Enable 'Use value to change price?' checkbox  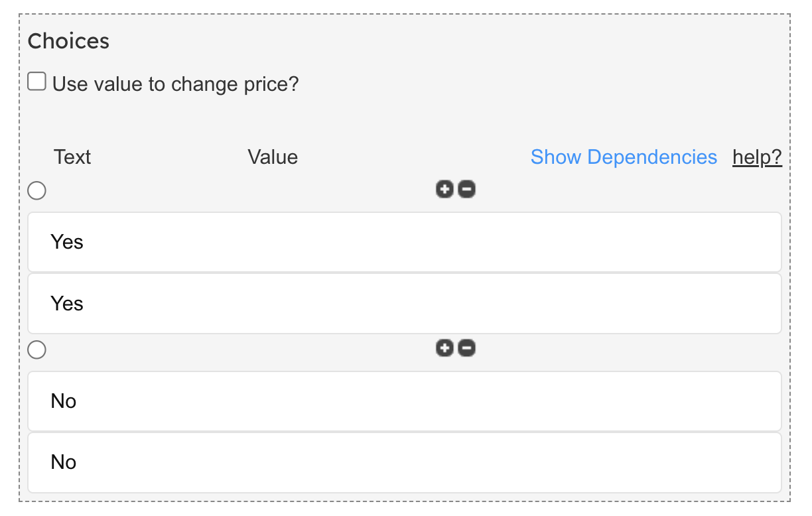pos(36,82)
